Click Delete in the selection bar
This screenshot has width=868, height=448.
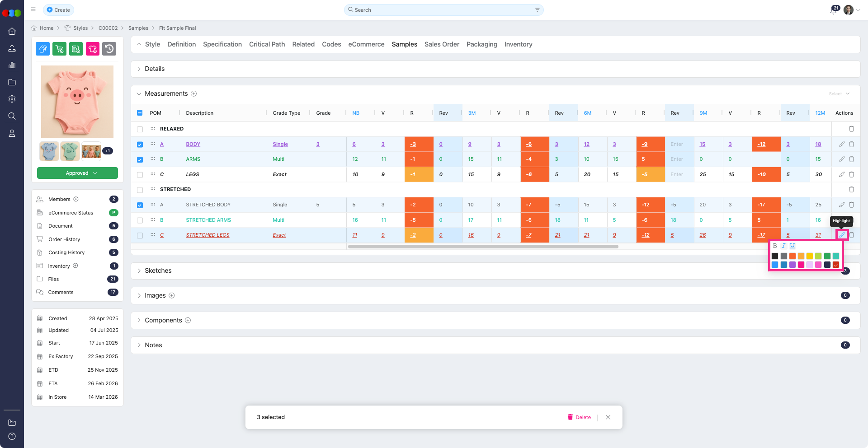pos(579,417)
